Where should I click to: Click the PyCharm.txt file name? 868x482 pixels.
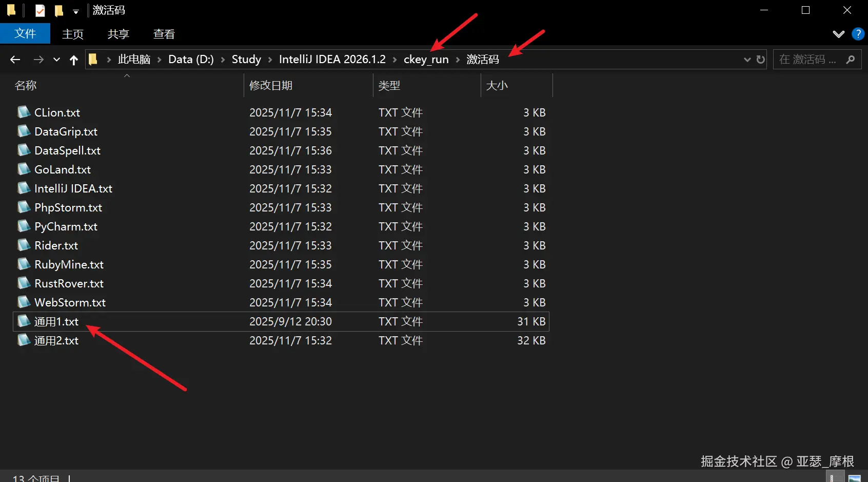[x=66, y=226]
